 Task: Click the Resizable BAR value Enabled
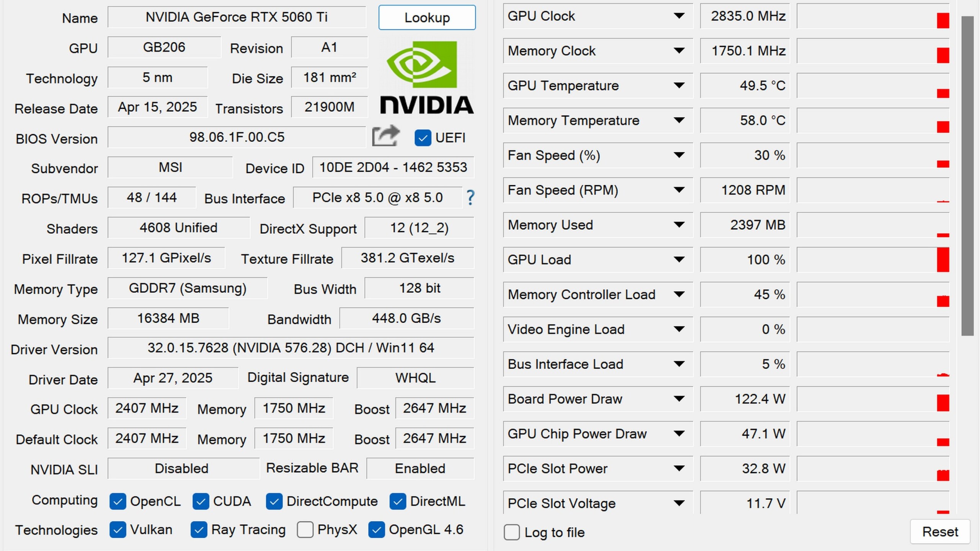(x=420, y=469)
